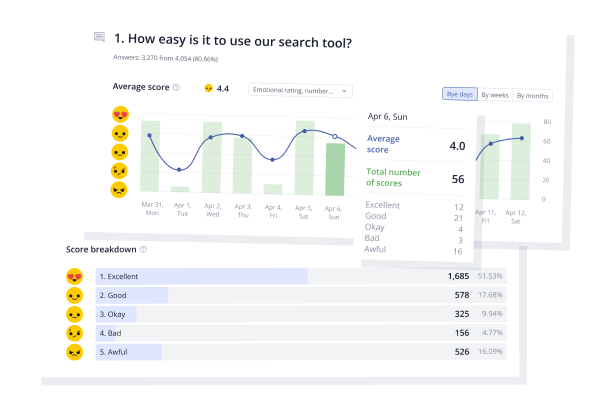
Task: Click the angry emoji on chart axis
Action: coord(120,189)
